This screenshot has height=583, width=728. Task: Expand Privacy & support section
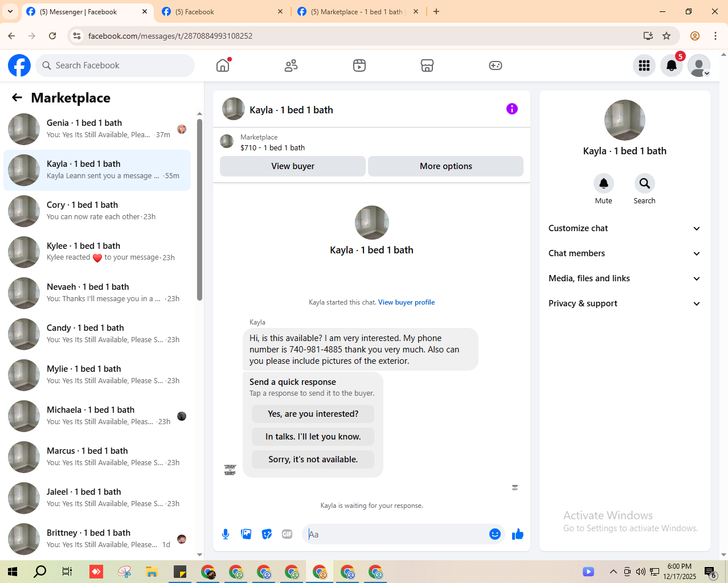coord(625,303)
